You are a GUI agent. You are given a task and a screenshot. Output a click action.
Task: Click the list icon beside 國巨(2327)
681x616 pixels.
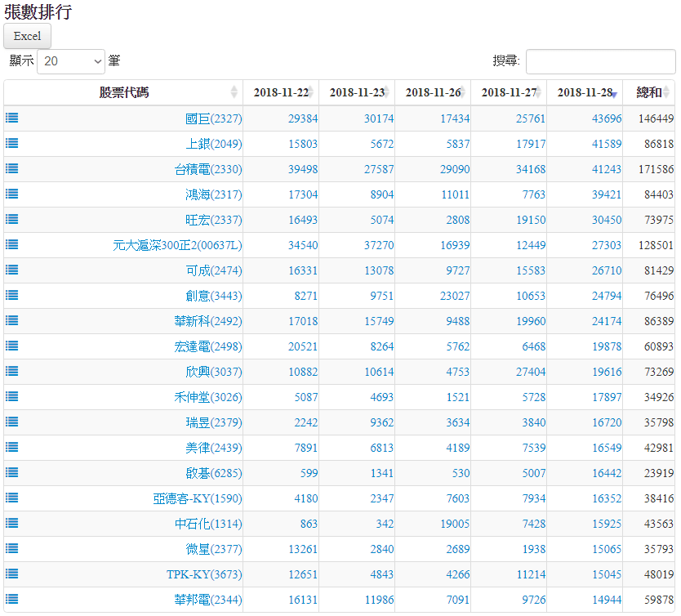tap(12, 118)
